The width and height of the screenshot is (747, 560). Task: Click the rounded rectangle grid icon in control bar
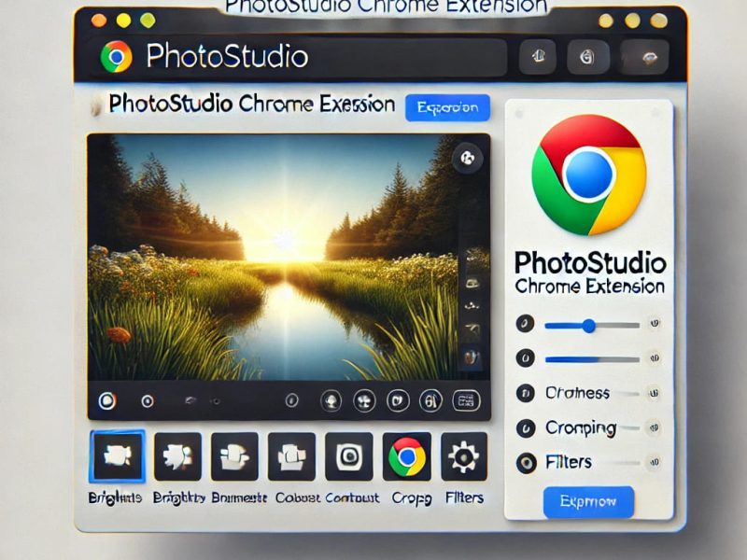[465, 401]
